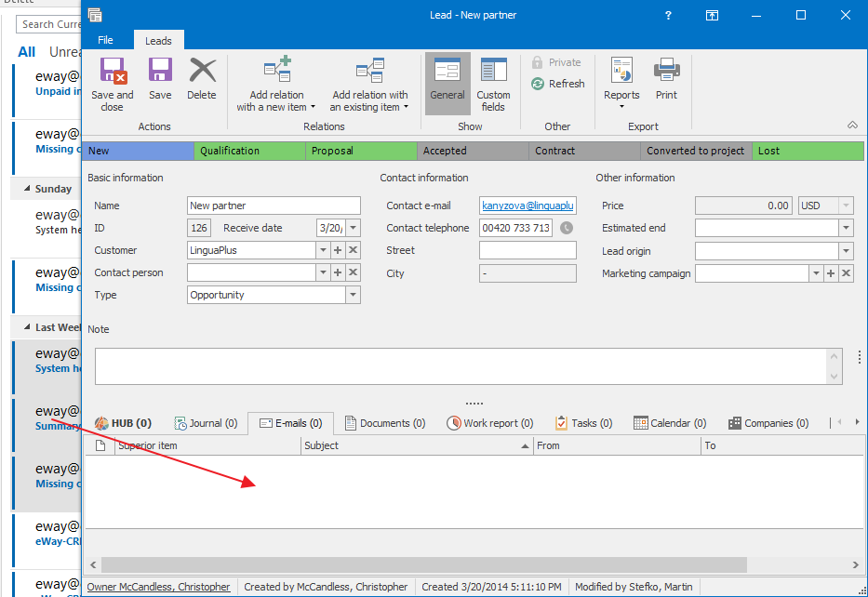
Task: Set lead stage to New
Action: click(139, 151)
